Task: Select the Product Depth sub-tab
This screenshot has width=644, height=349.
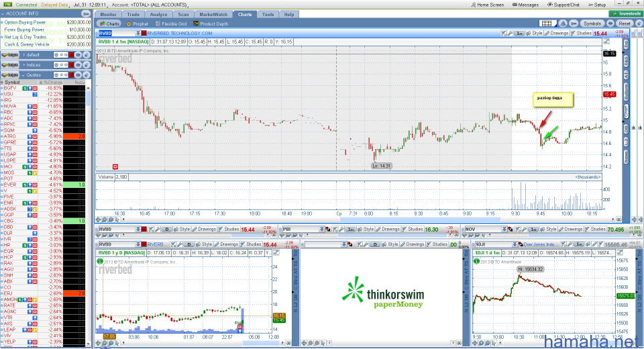Action: [x=211, y=24]
